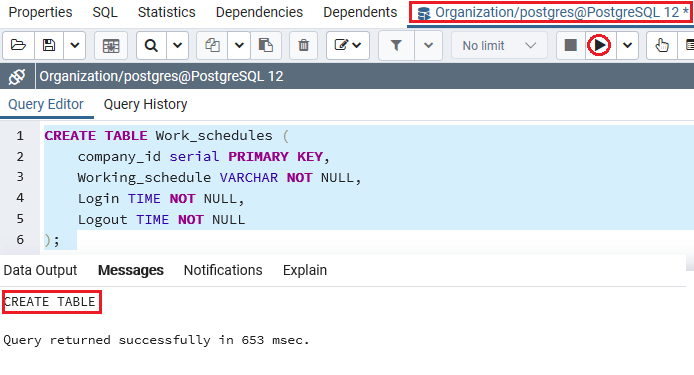Open the Filter options dropdown arrow

(428, 45)
